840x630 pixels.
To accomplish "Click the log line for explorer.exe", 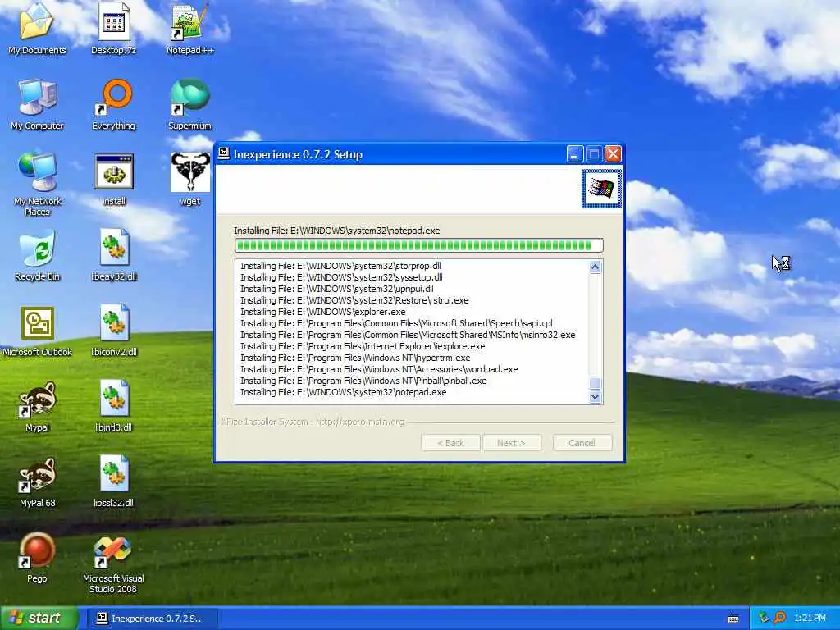I will (323, 312).
